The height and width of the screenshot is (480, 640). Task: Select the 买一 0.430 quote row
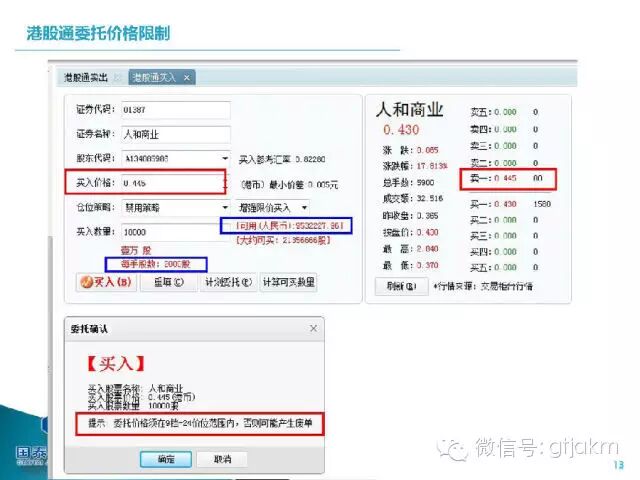click(510, 204)
